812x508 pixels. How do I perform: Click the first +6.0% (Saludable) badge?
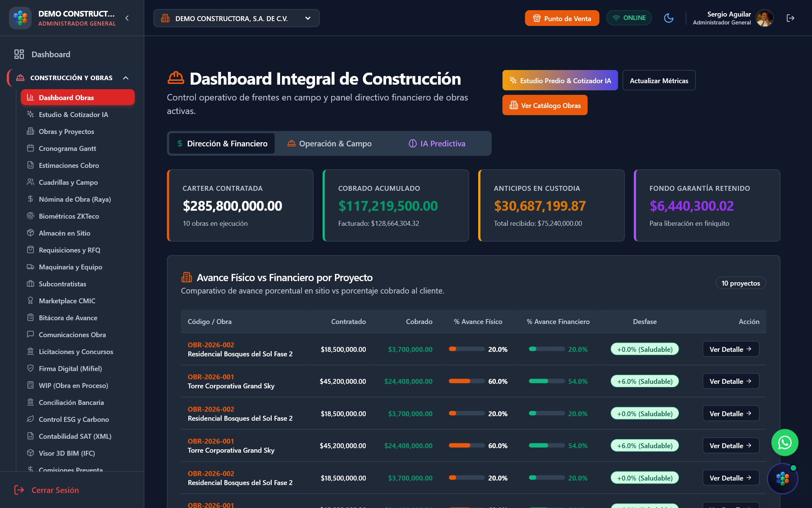click(x=645, y=381)
